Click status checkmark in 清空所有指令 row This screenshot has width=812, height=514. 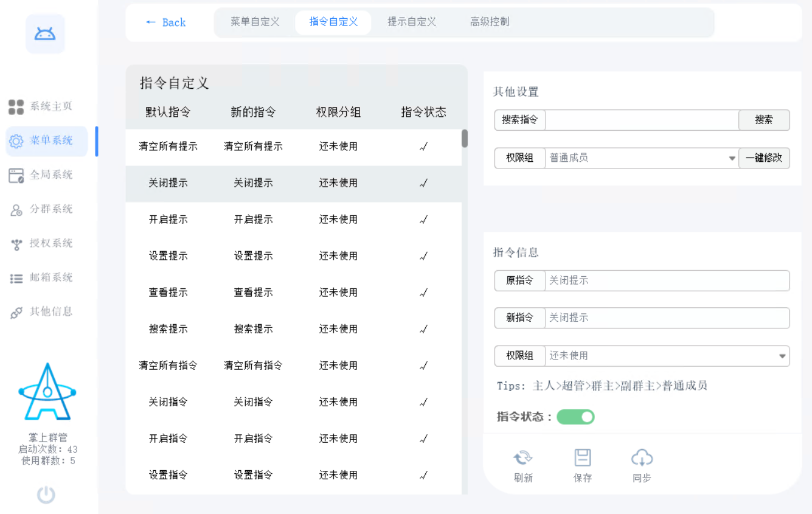(424, 366)
